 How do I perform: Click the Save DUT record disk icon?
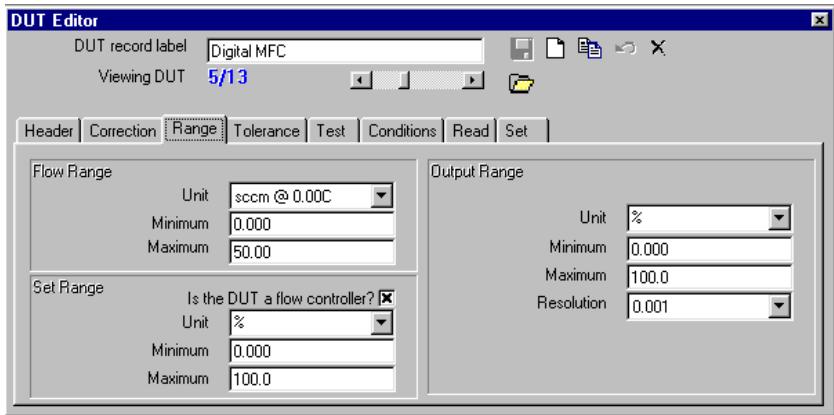[x=522, y=49]
